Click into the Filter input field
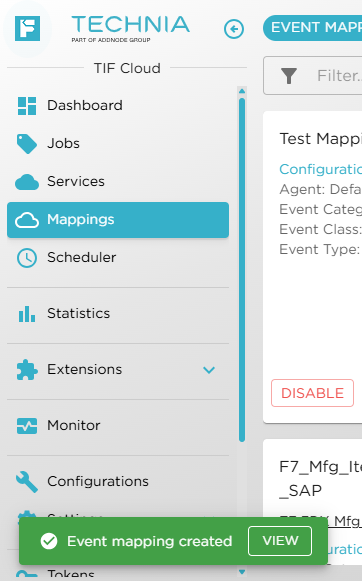This screenshot has height=581, width=362. tap(312, 76)
